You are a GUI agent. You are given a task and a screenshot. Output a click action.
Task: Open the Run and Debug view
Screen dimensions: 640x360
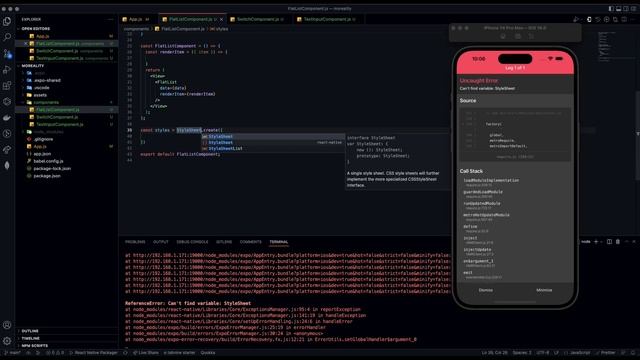(x=7, y=70)
